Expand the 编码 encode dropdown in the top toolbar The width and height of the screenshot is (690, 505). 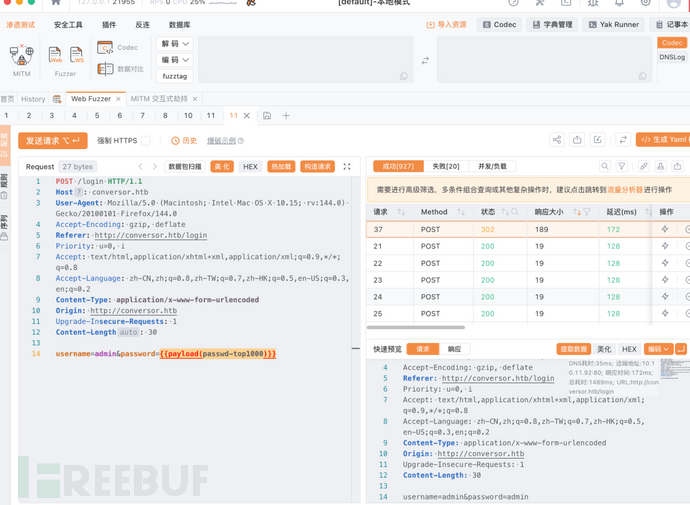[175, 60]
